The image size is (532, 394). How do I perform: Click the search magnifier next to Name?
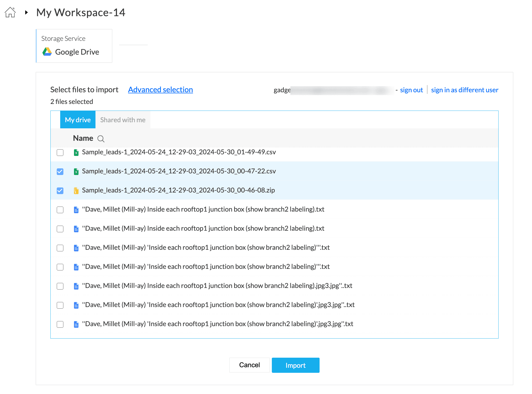(x=101, y=139)
